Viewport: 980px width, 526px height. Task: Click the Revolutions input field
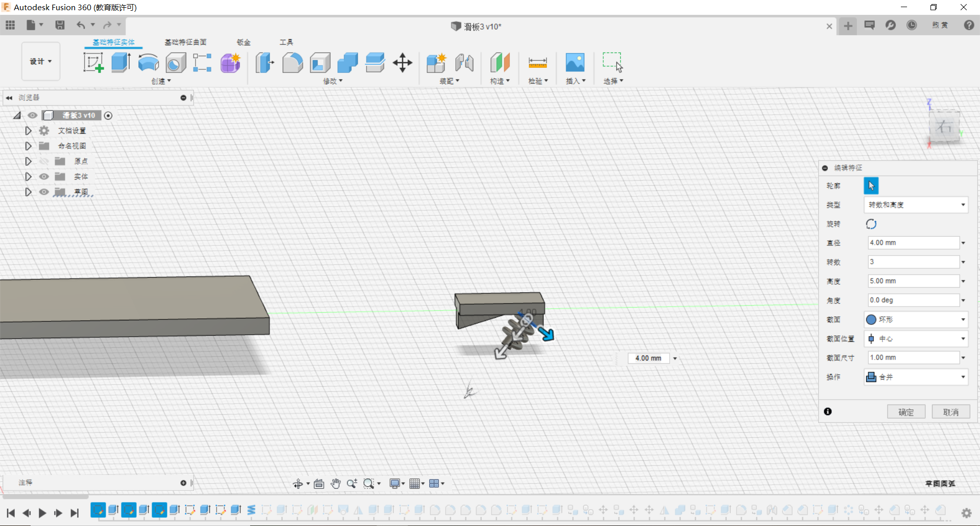point(914,262)
